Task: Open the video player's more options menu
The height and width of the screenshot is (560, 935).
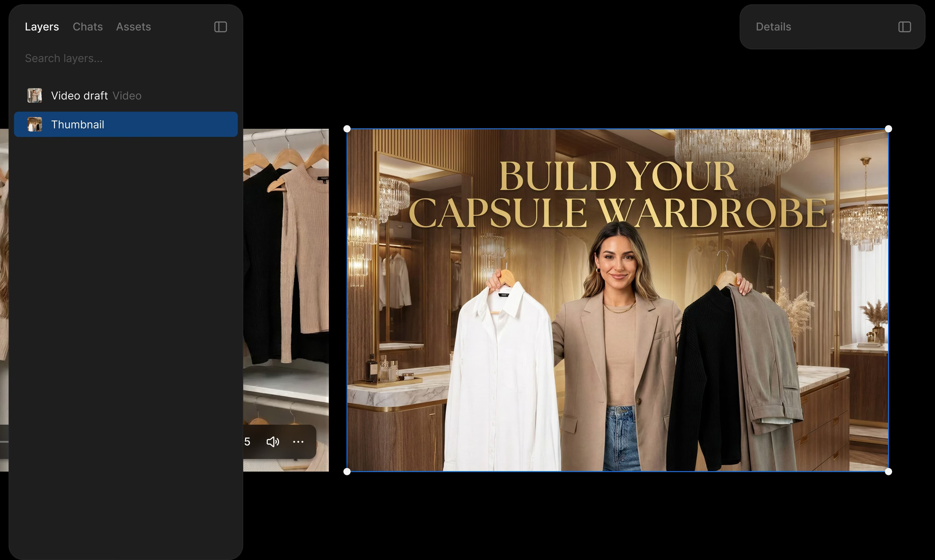Action: [298, 441]
